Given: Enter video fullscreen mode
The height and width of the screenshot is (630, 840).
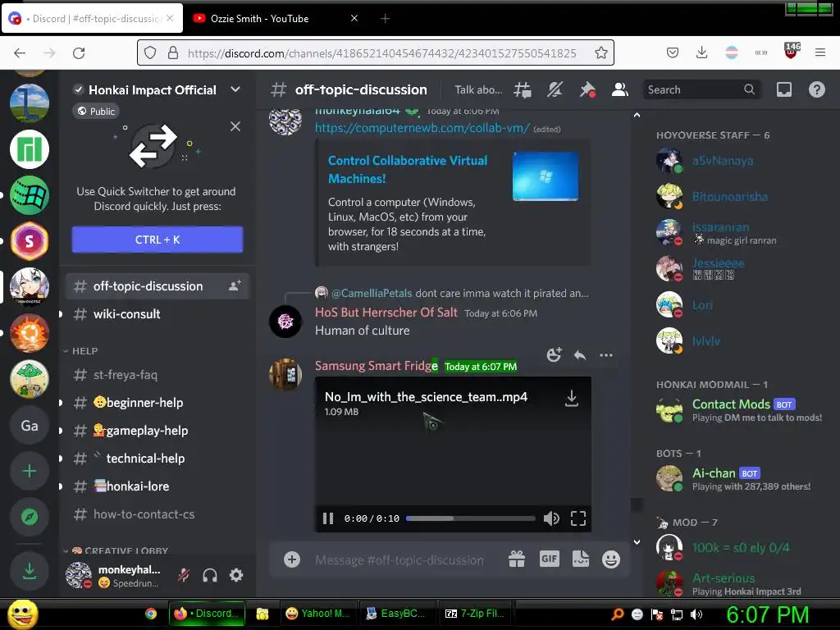Looking at the screenshot, I should click(x=578, y=518).
